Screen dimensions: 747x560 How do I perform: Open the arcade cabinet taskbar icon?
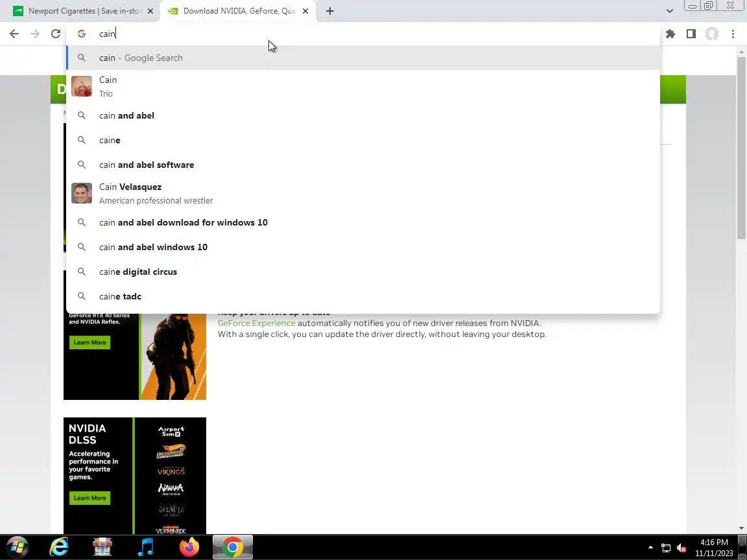102,547
